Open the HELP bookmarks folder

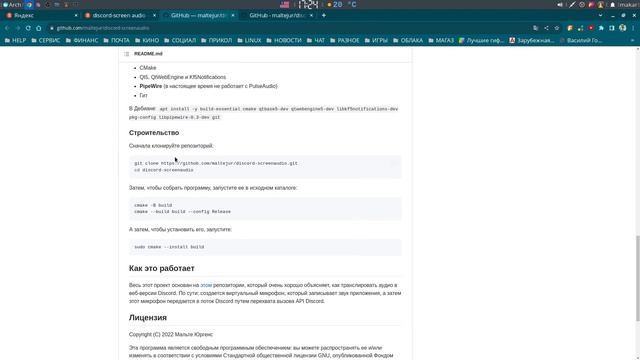coord(16,40)
